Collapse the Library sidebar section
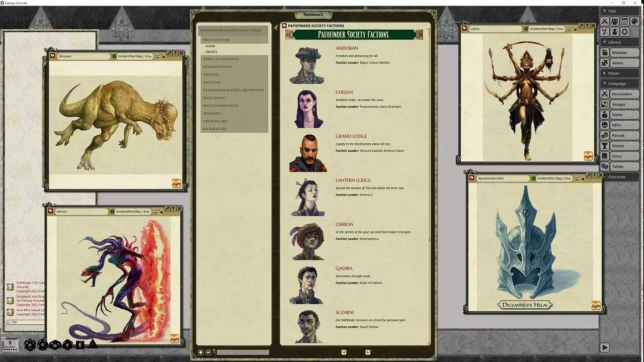644x362 pixels. coord(619,42)
